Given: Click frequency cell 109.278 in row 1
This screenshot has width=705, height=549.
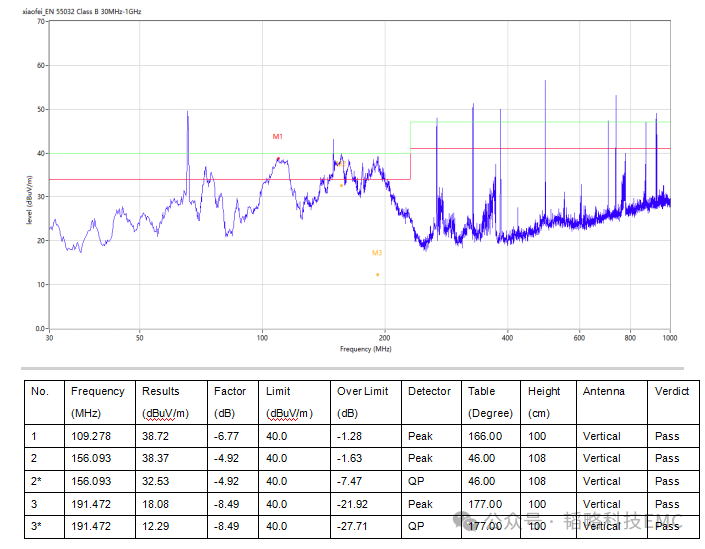Looking at the screenshot, I should 93,436.
